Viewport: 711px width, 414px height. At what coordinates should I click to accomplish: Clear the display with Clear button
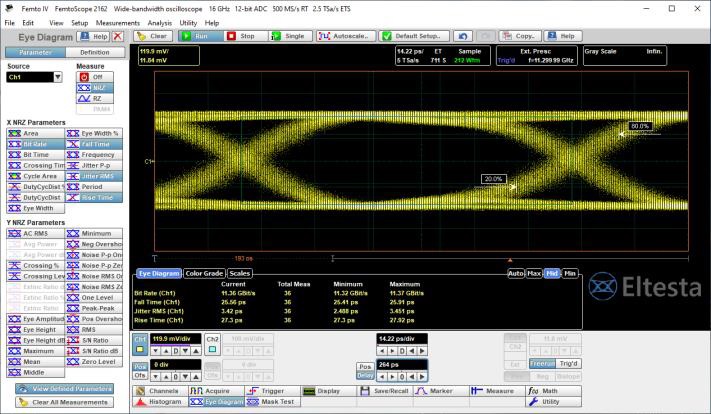pos(152,36)
